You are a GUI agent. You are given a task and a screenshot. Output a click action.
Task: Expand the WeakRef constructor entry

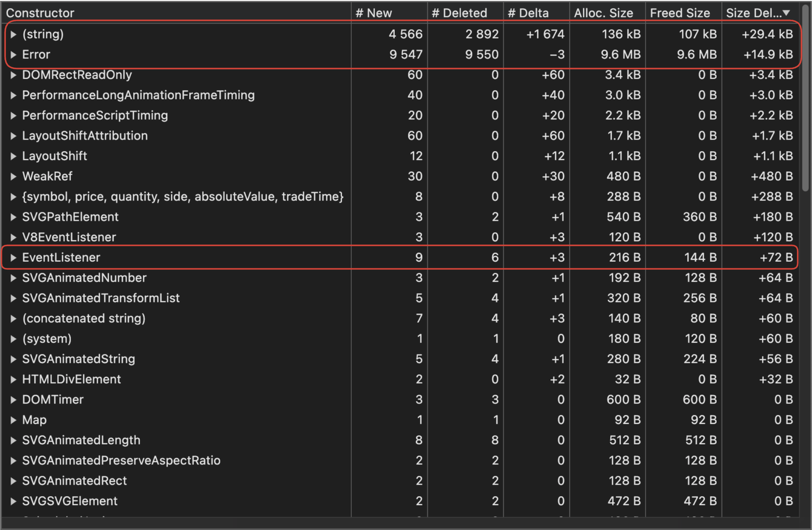click(13, 176)
